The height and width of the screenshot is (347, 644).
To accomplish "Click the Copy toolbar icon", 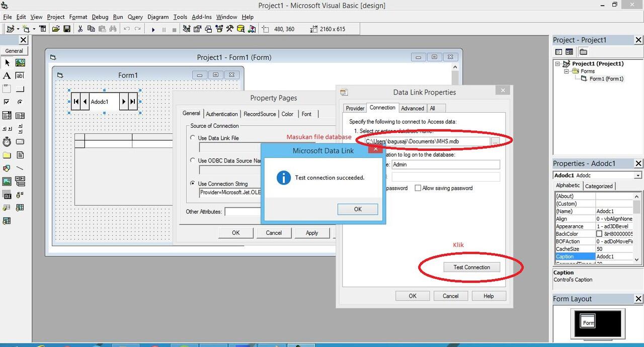I will [91, 29].
